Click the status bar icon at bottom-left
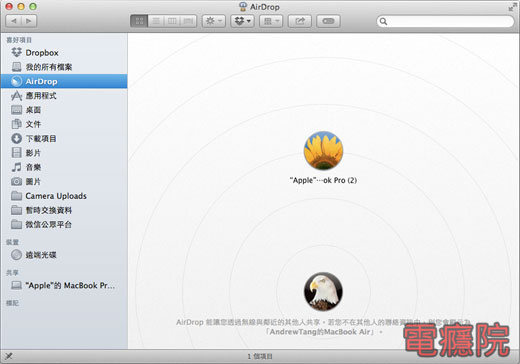This screenshot has width=520, height=364. click(9, 356)
